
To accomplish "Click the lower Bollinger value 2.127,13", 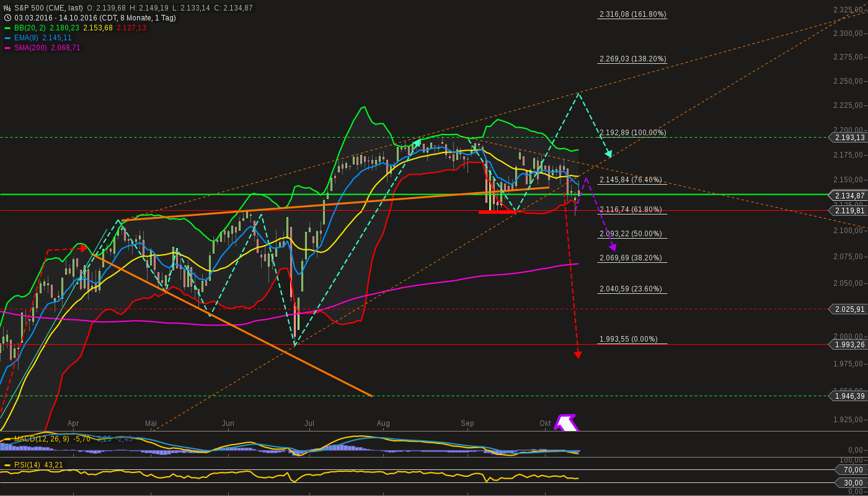I will click(x=131, y=28).
